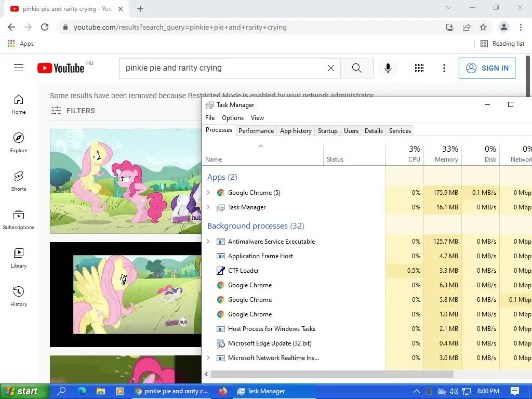Open Task Manager View menu

coord(257,118)
